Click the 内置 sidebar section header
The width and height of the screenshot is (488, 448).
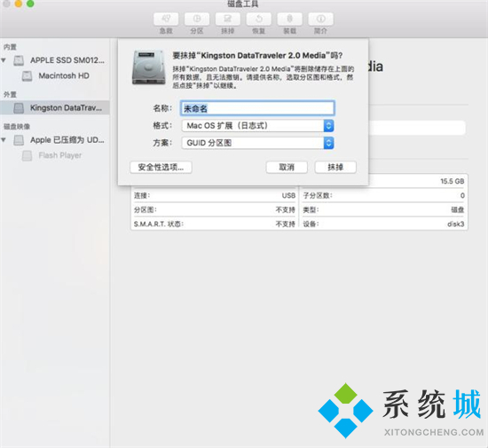tap(10, 47)
